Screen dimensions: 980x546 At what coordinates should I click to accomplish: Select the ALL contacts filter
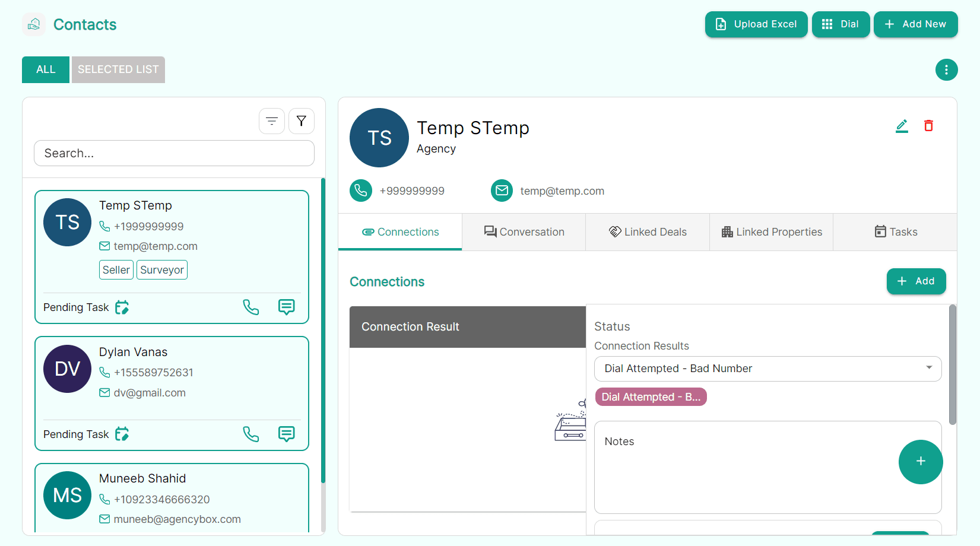coord(45,69)
